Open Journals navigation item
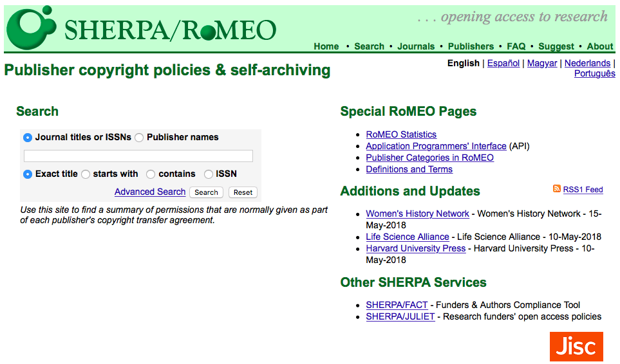Image resolution: width=620 pixels, height=364 pixels. click(x=416, y=46)
